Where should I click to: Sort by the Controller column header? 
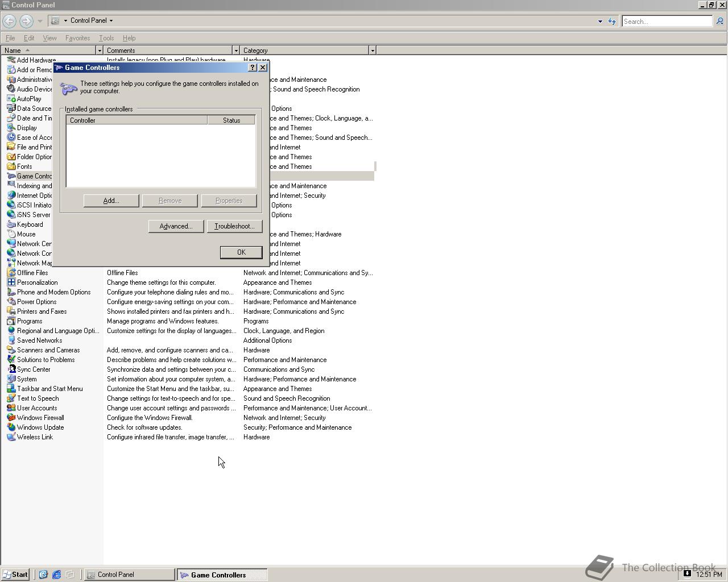click(137, 120)
